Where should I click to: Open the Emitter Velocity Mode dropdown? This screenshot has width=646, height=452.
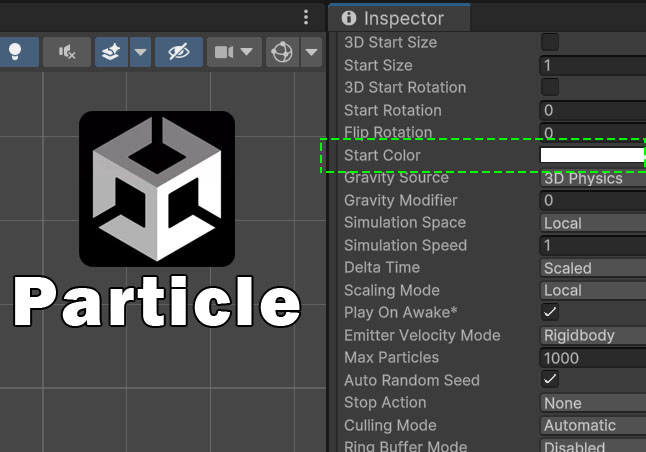tap(592, 335)
